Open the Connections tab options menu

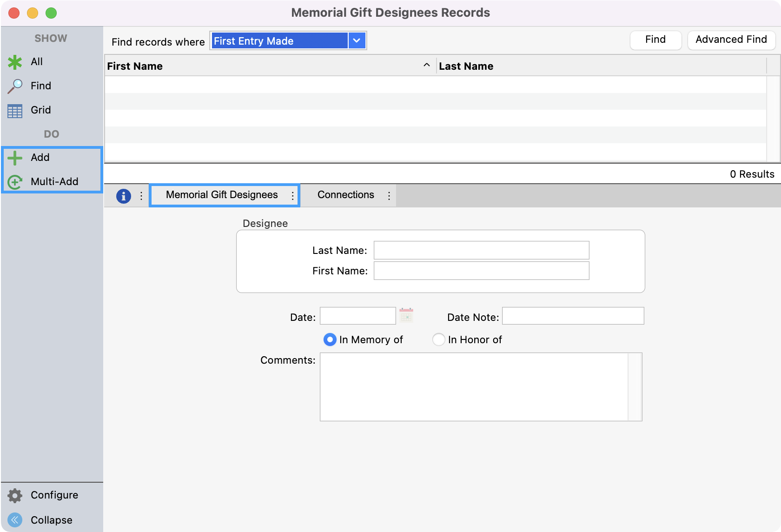click(389, 196)
